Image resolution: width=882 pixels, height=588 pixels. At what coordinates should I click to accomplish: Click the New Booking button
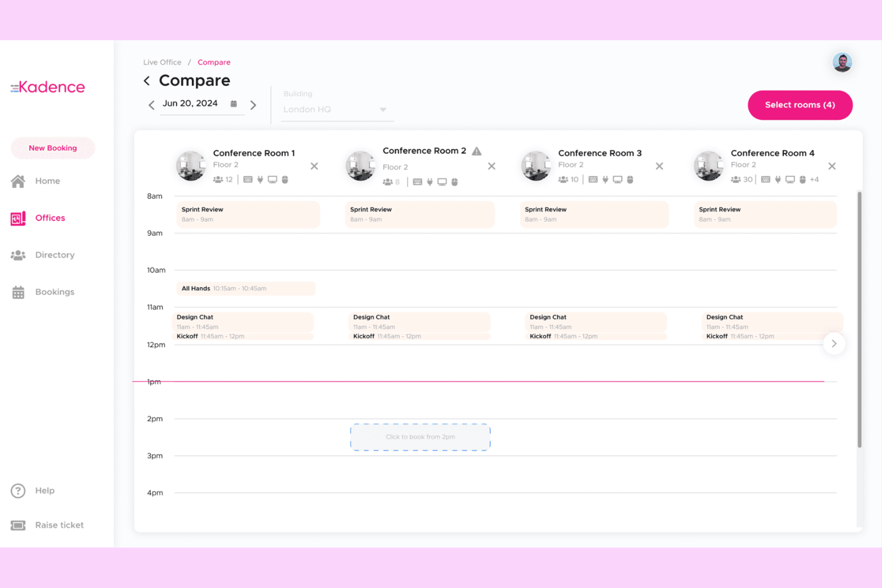coord(52,148)
